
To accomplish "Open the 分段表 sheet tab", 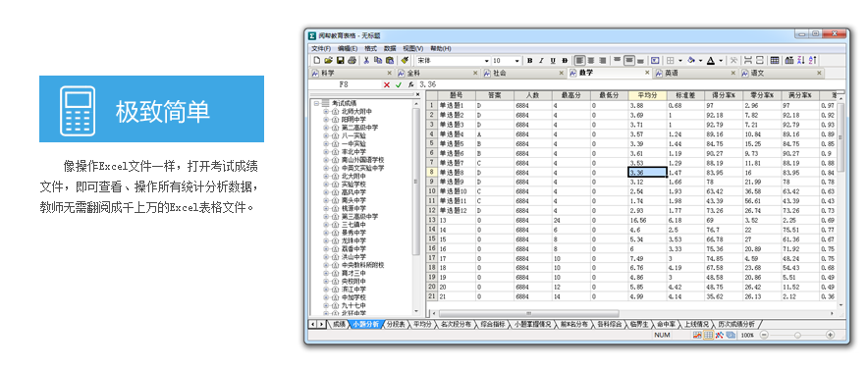I will tap(396, 325).
